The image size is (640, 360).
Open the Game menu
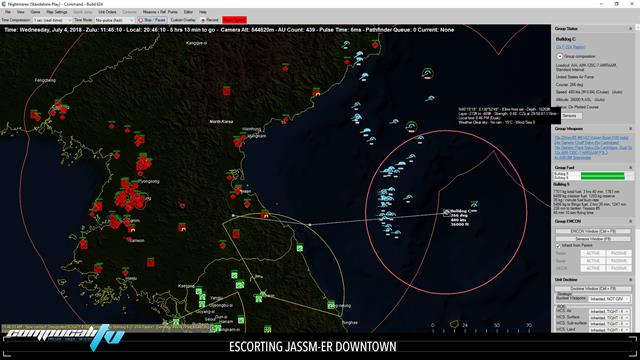point(36,12)
